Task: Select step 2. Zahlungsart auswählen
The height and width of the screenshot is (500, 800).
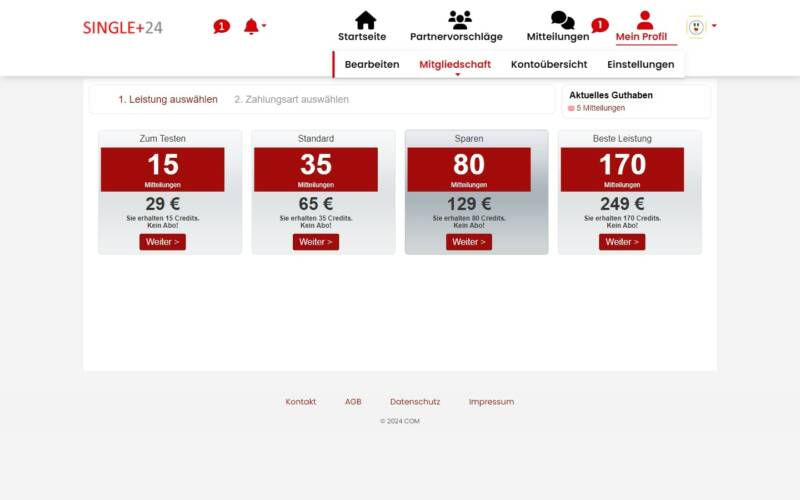Action: pos(291,99)
